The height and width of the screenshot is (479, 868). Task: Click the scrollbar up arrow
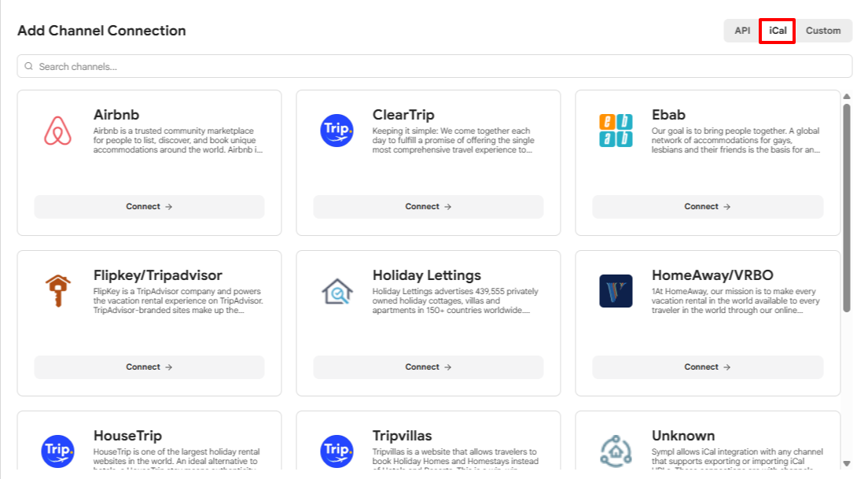coord(847,97)
